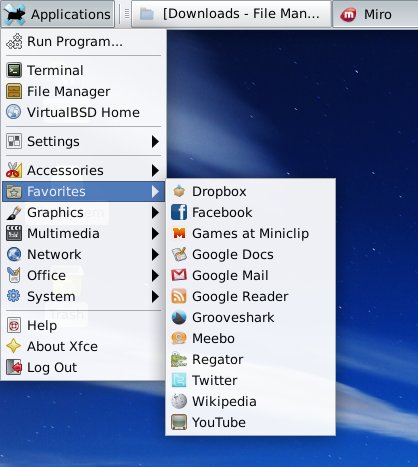The width and height of the screenshot is (418, 467).
Task: Click the VirtualBSD Home globe icon
Action: tap(14, 112)
